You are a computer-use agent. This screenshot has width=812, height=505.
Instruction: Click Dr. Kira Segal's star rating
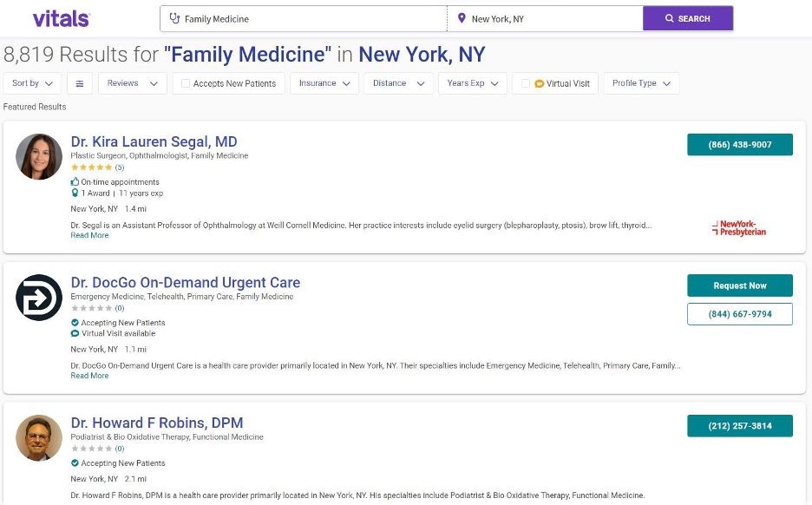click(x=92, y=167)
